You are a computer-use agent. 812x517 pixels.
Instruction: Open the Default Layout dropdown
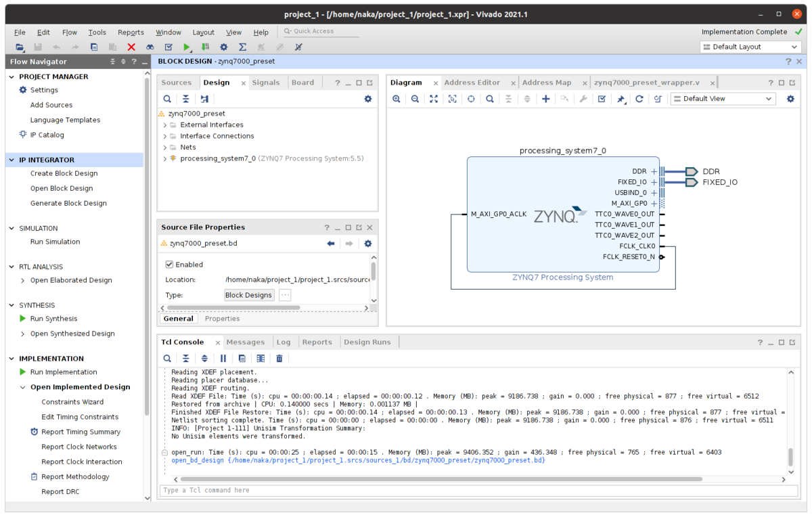coord(751,47)
